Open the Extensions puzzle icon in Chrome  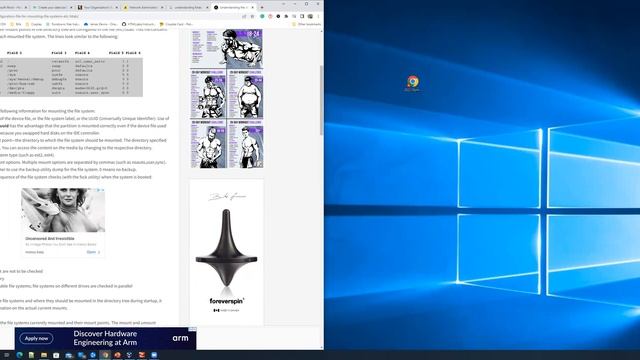(x=286, y=16)
